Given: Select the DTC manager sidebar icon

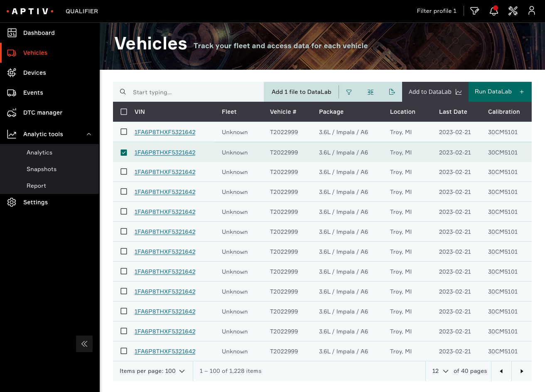Looking at the screenshot, I should point(11,113).
